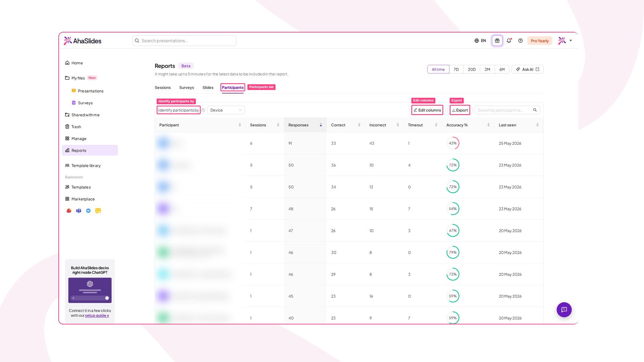644x362 pixels.
Task: Click the PowerPoint integration icon
Action: [x=69, y=211]
